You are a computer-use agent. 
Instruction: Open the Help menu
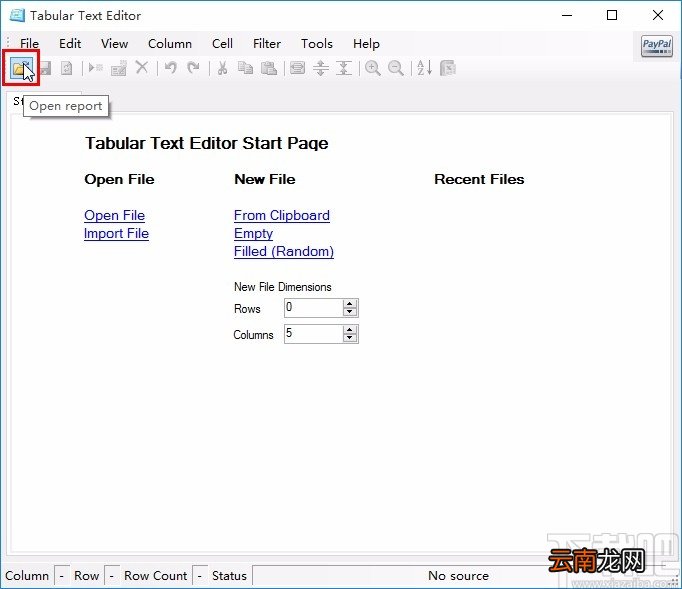click(366, 44)
